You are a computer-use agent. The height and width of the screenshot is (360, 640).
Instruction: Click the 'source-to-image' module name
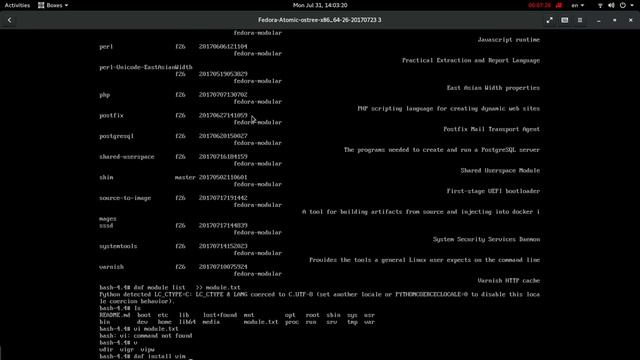coord(125,198)
